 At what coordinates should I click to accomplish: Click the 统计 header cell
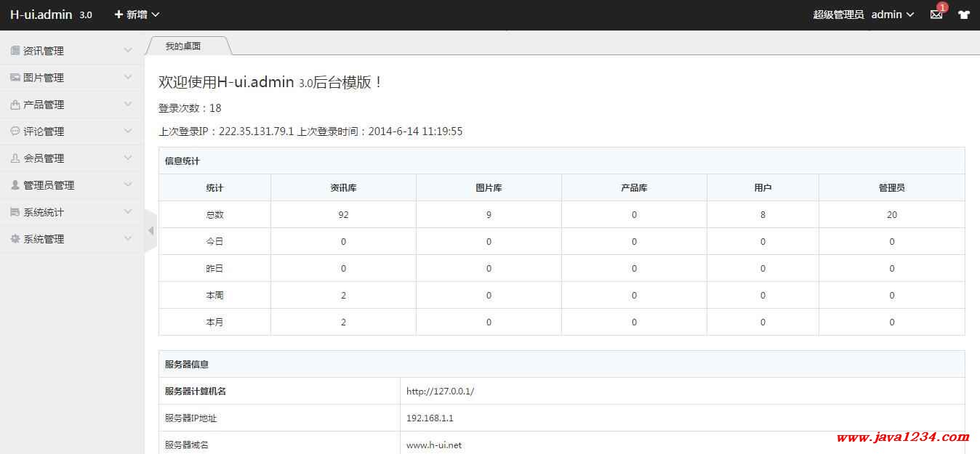[x=214, y=188]
